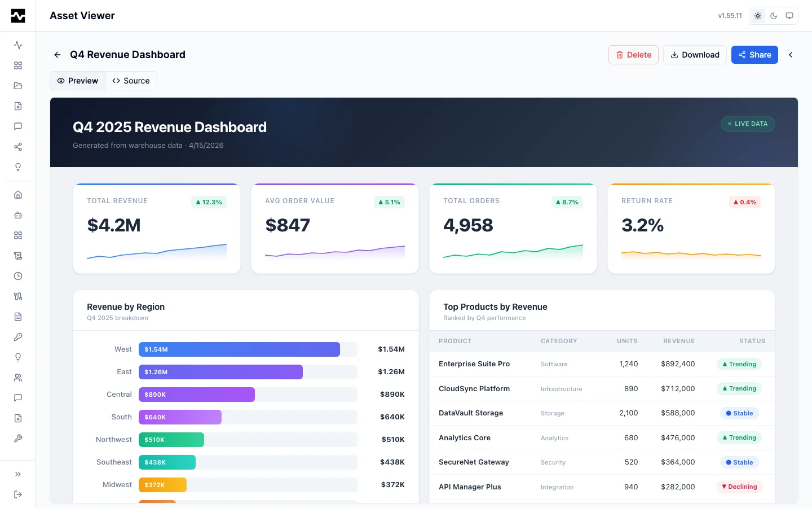This screenshot has height=508, width=812.
Task: Delete the Q4 Revenue Dashboard
Action: coord(633,55)
